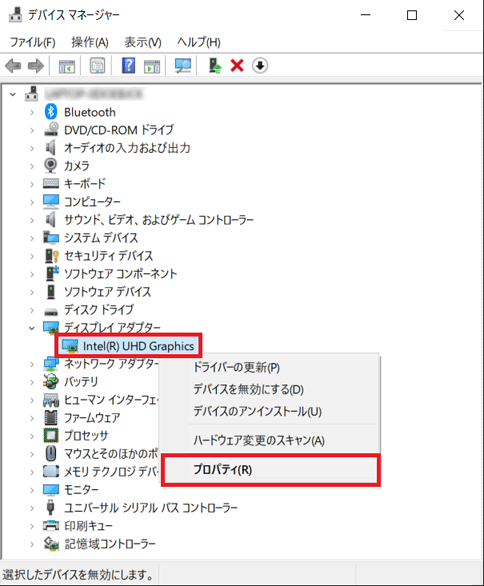
Task: Select the コンピューター category
Action: pos(92,202)
